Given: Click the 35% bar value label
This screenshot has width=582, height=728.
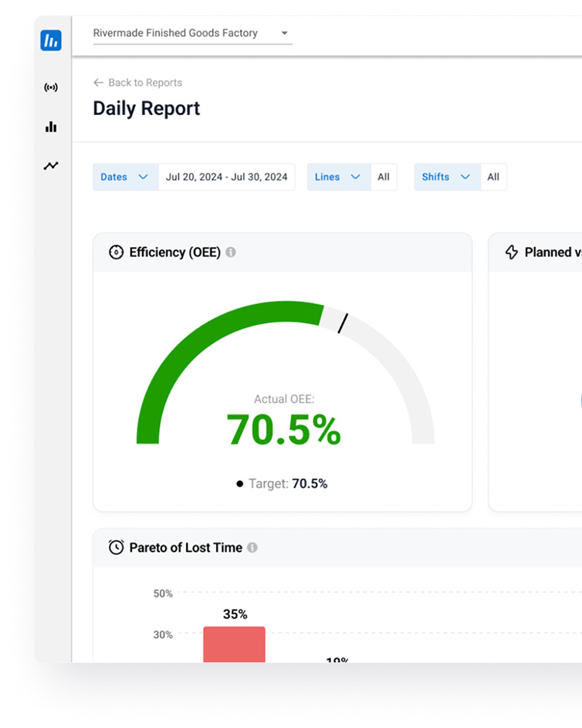Looking at the screenshot, I should pos(235,615).
